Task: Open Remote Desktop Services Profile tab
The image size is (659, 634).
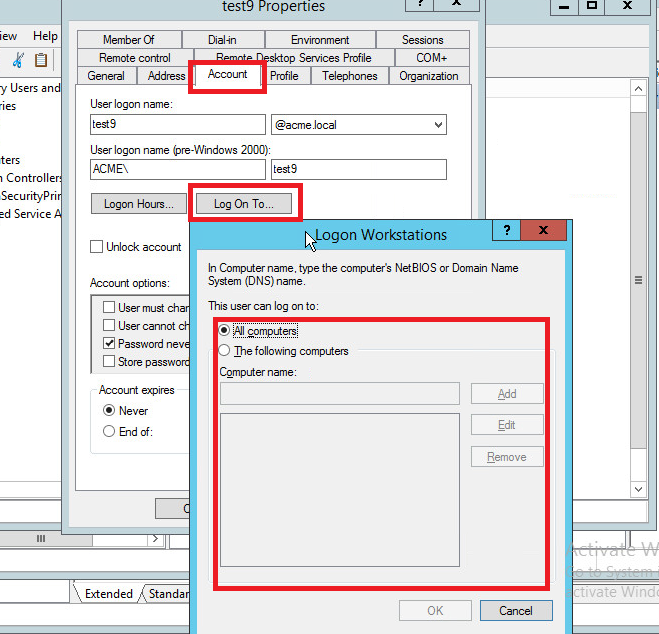Action: [x=294, y=58]
